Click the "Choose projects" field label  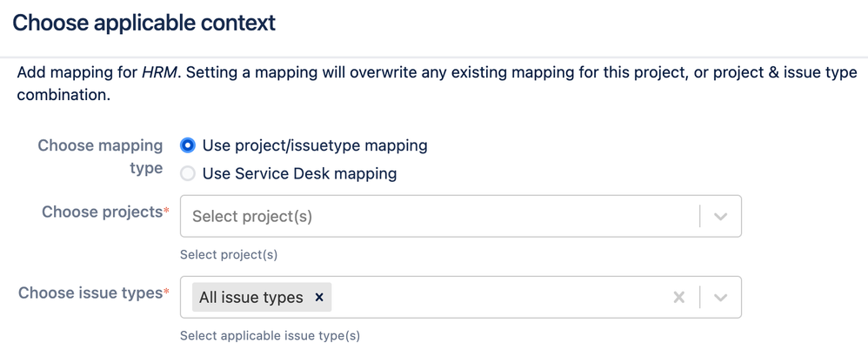tap(102, 212)
